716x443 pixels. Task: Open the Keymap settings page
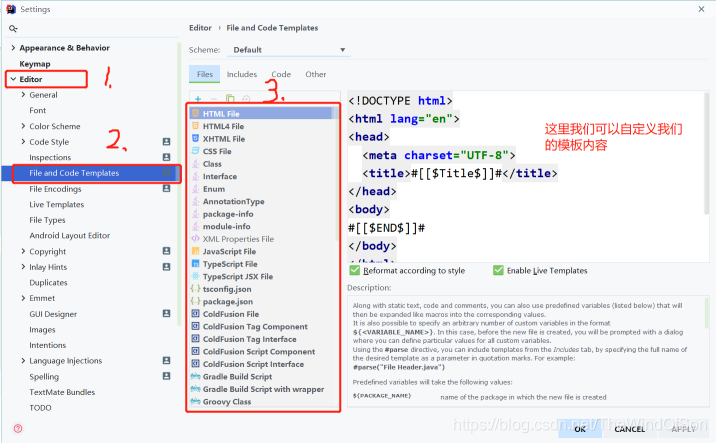click(35, 63)
